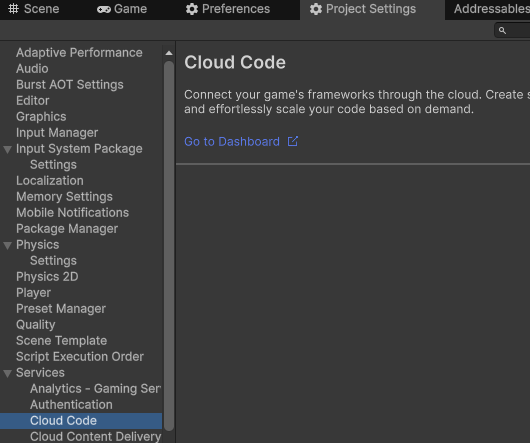Select the Authentication service entry
Image resolution: width=530 pixels, height=443 pixels.
71,405
